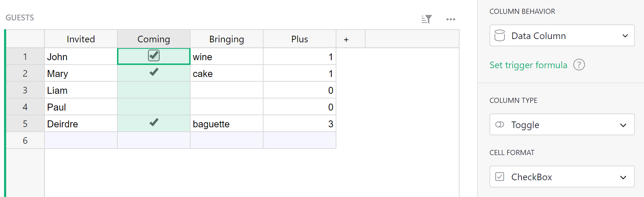Uncheck John's Coming checkbox
The width and height of the screenshot is (644, 197).
coord(154,55)
